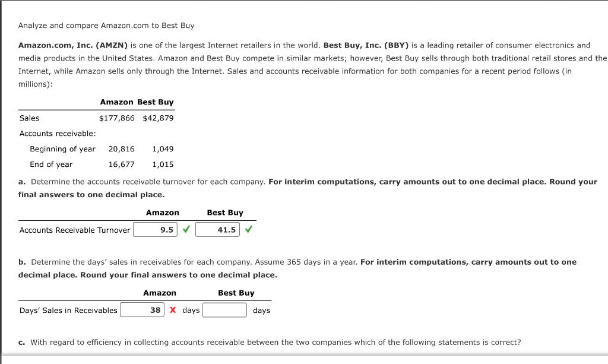Click the bold 'Best Buy, Inc. (BBY)' text
608x364 pixels.
[366, 45]
